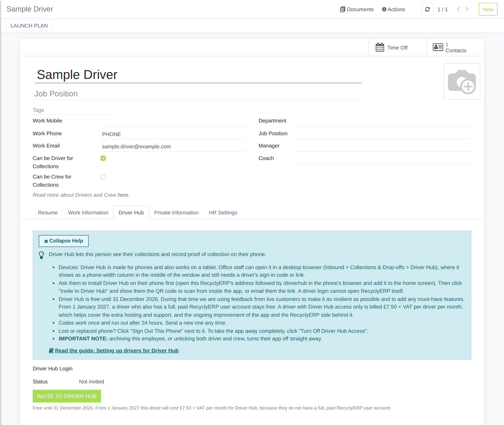The image size is (504, 425).
Task: Edit the Work Email field
Action: 173,146
